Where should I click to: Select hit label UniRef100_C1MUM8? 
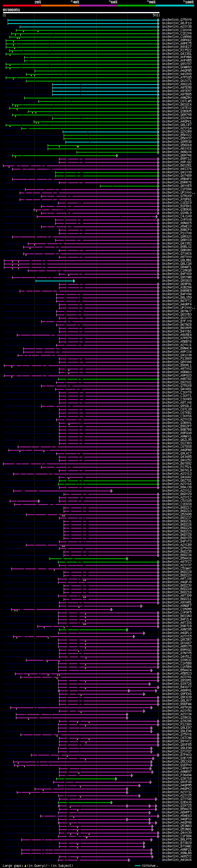(x=177, y=609)
